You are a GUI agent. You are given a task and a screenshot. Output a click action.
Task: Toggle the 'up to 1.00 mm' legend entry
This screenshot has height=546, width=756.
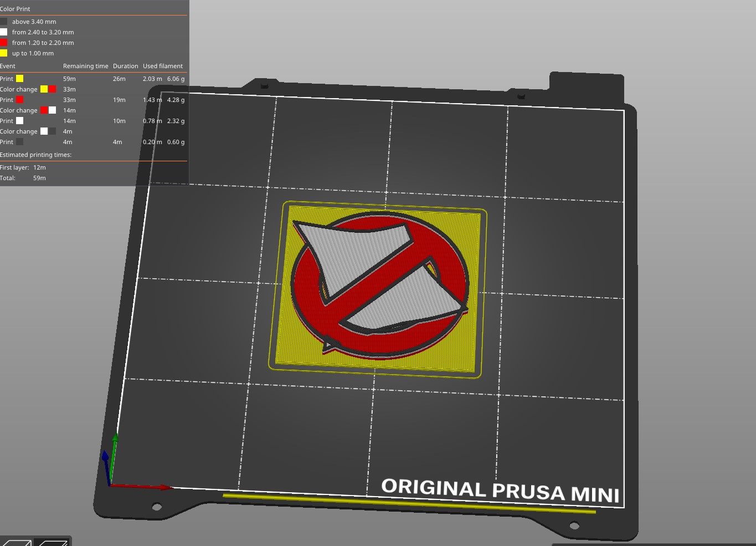32,53
